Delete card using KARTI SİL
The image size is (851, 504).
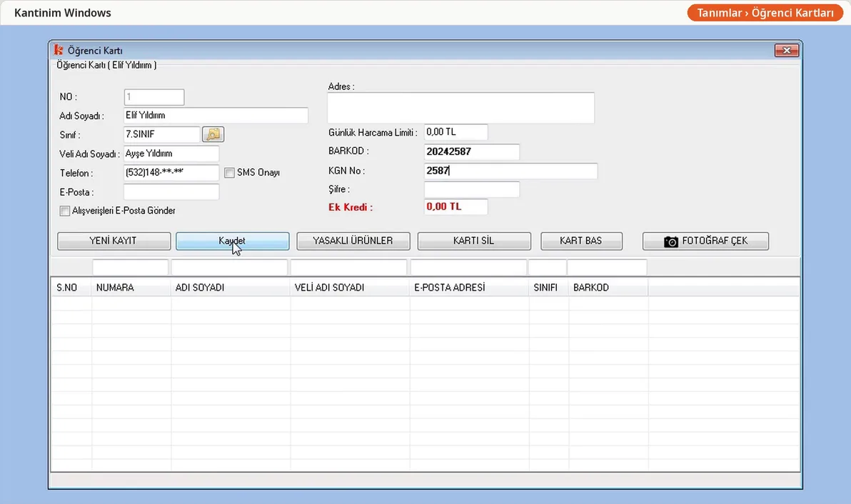point(474,241)
